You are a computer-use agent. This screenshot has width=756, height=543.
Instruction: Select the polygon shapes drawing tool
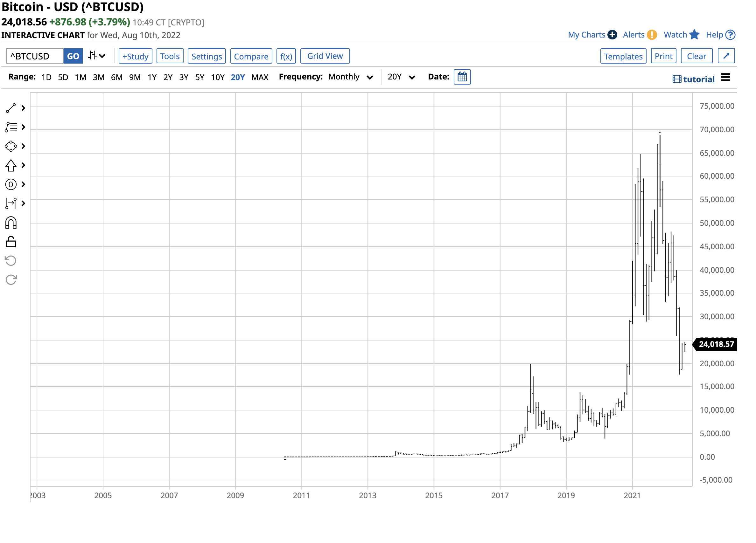11,146
